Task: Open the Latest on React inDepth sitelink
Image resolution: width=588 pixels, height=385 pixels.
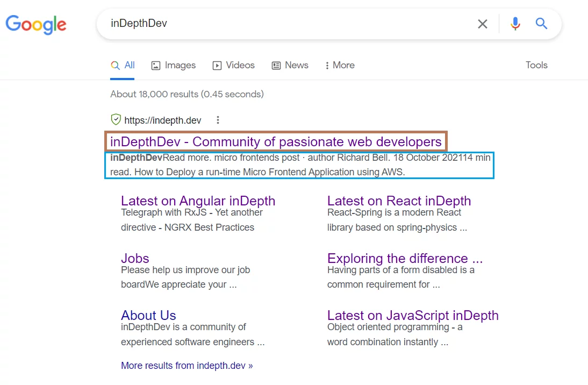Action: [399, 201]
